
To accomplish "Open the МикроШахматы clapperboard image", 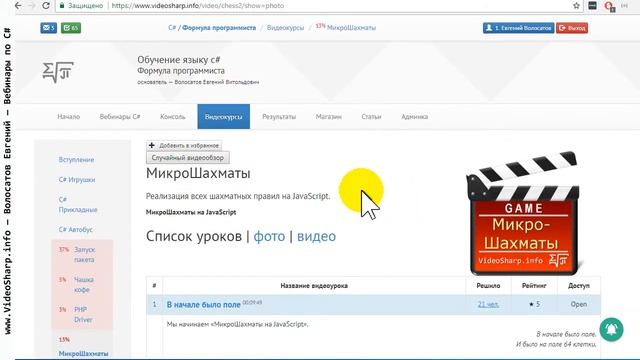I will (524, 213).
